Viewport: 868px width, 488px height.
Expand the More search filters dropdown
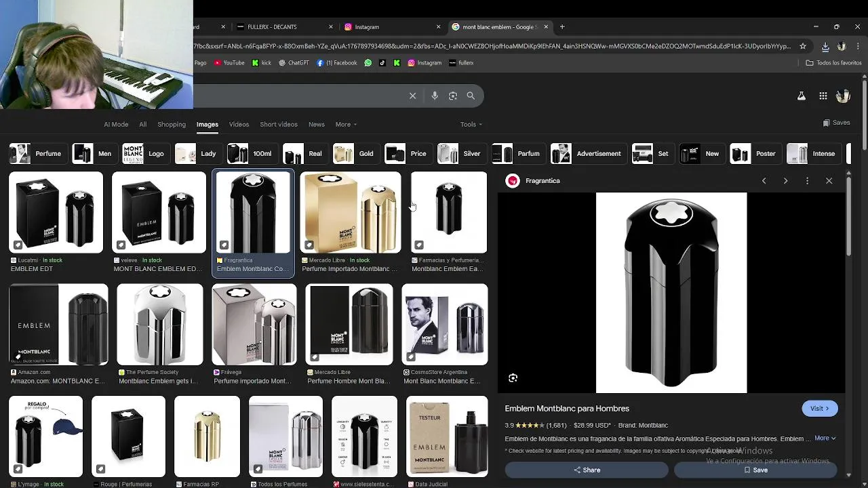(x=346, y=124)
